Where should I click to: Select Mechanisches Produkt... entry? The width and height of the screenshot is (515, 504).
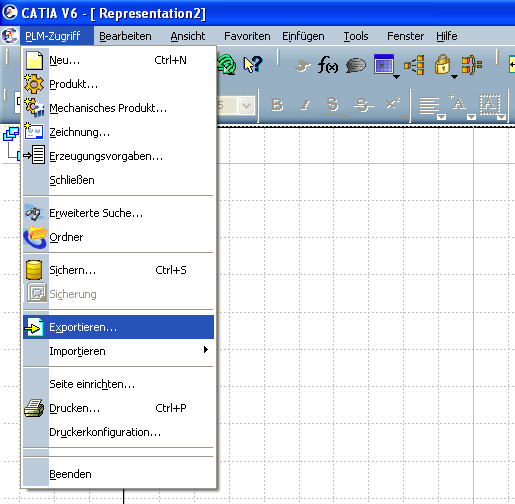(x=118, y=108)
